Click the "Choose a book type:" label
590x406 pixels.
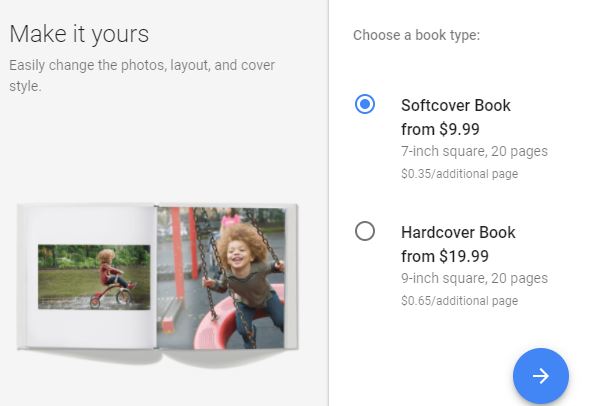click(416, 35)
